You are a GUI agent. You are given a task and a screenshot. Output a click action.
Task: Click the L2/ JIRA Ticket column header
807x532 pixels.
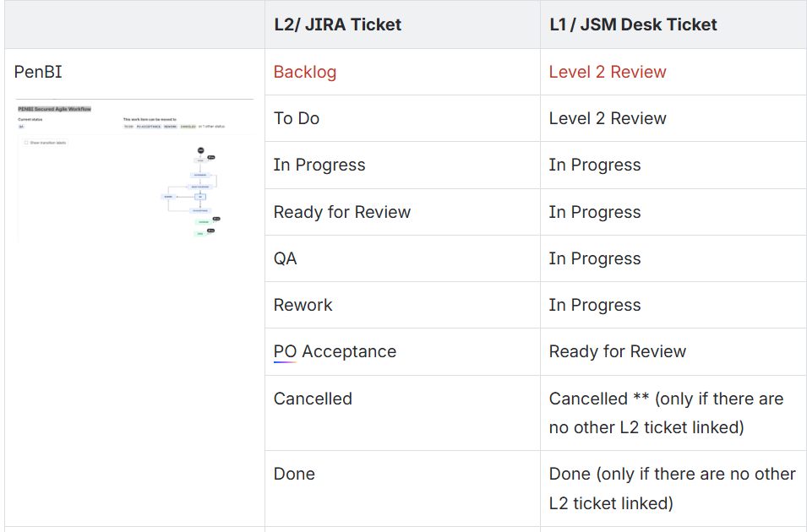pyautogui.click(x=337, y=24)
